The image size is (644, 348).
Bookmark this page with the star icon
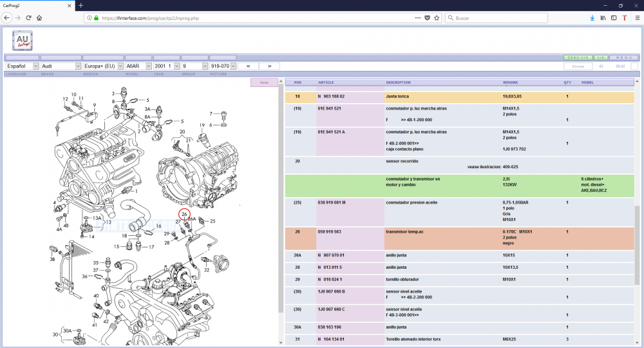437,18
